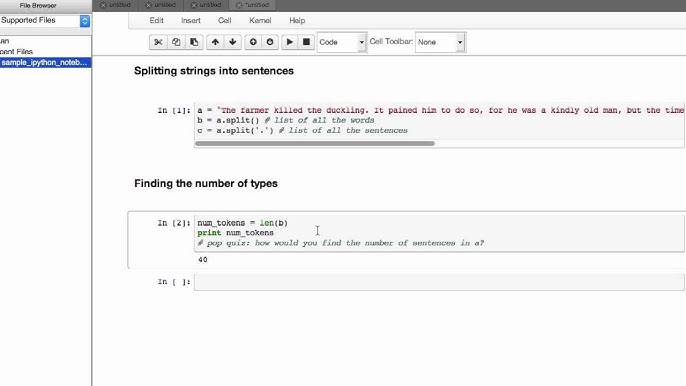
Task: Open the Code cell type dropdown
Action: 342,42
